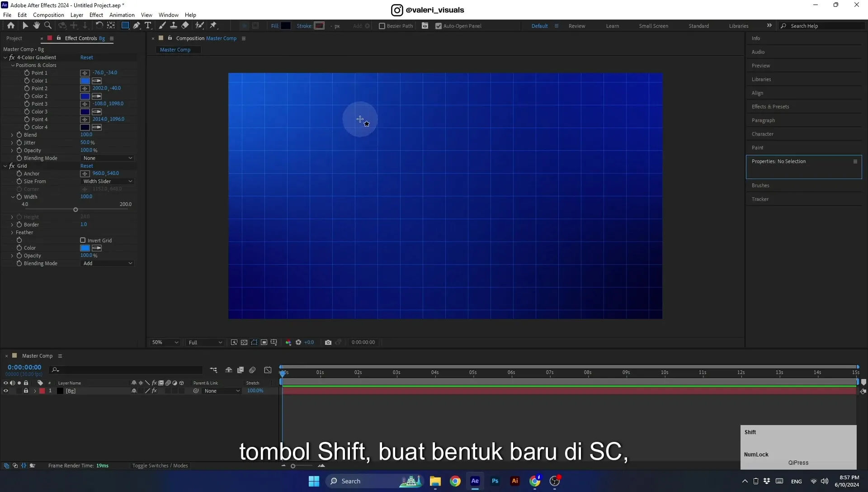Select the Hand tool

(37, 26)
